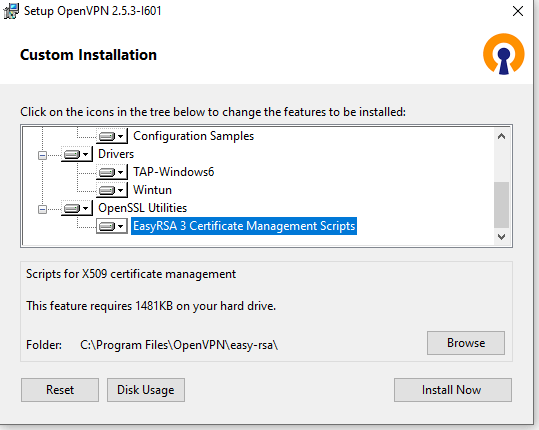Open OpenSSL Utilities feature icon menu

point(77,208)
